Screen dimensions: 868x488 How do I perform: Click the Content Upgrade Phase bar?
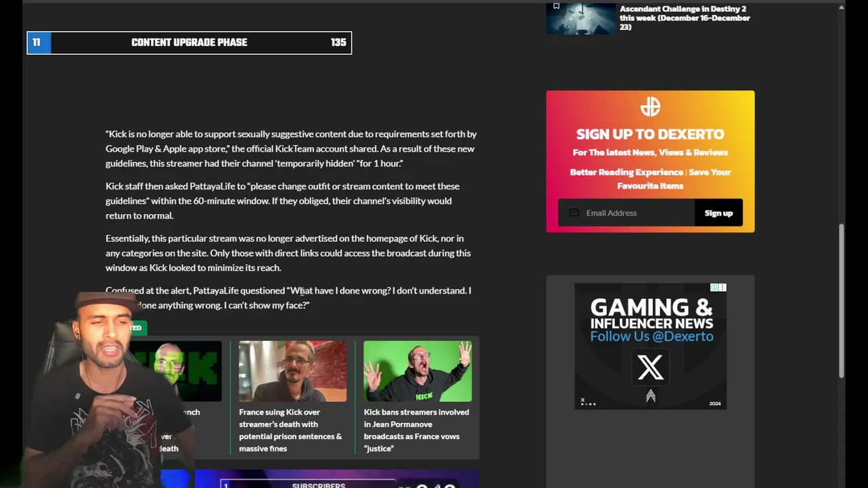point(189,43)
